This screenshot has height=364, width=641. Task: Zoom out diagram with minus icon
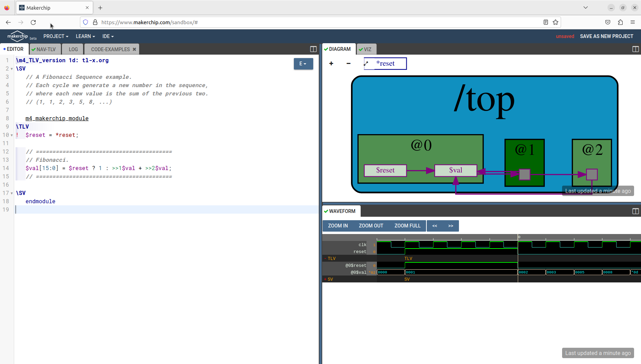(349, 64)
